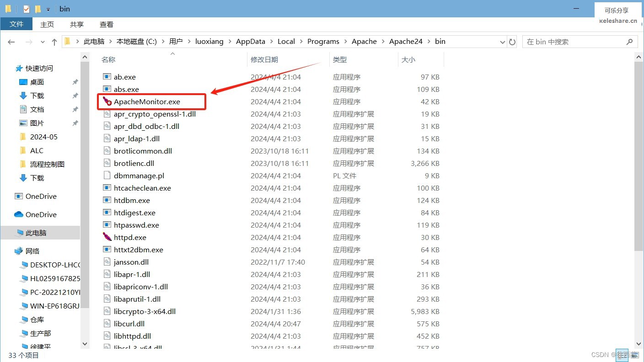This screenshot has width=644, height=362.
Task: Navigate to Apache in address bar
Action: coord(364,42)
